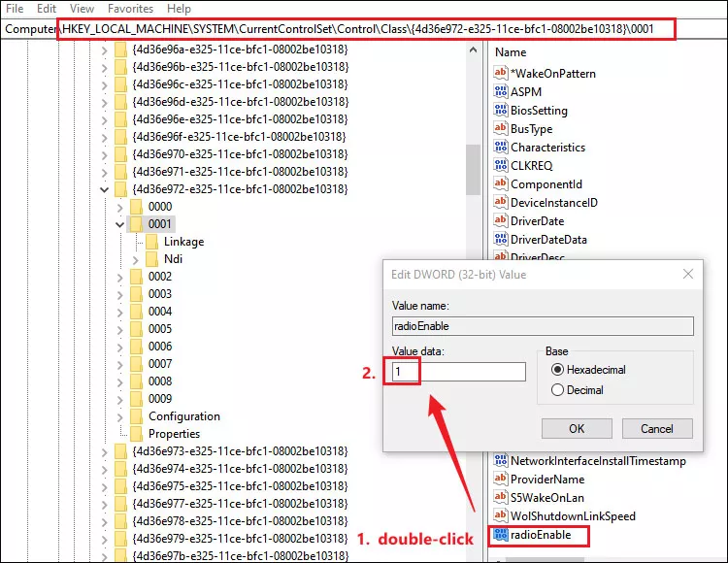Open the File menu
The height and width of the screenshot is (563, 728).
click(15, 9)
